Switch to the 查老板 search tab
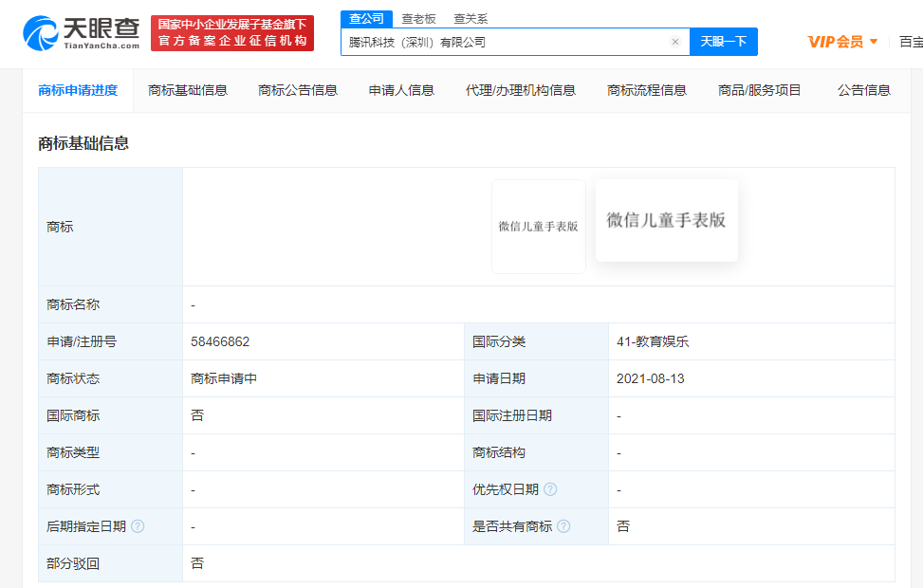923x588 pixels. coord(418,19)
